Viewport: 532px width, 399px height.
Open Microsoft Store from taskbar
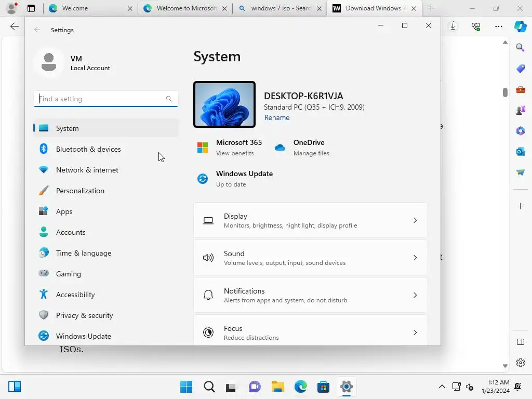pyautogui.click(x=323, y=387)
